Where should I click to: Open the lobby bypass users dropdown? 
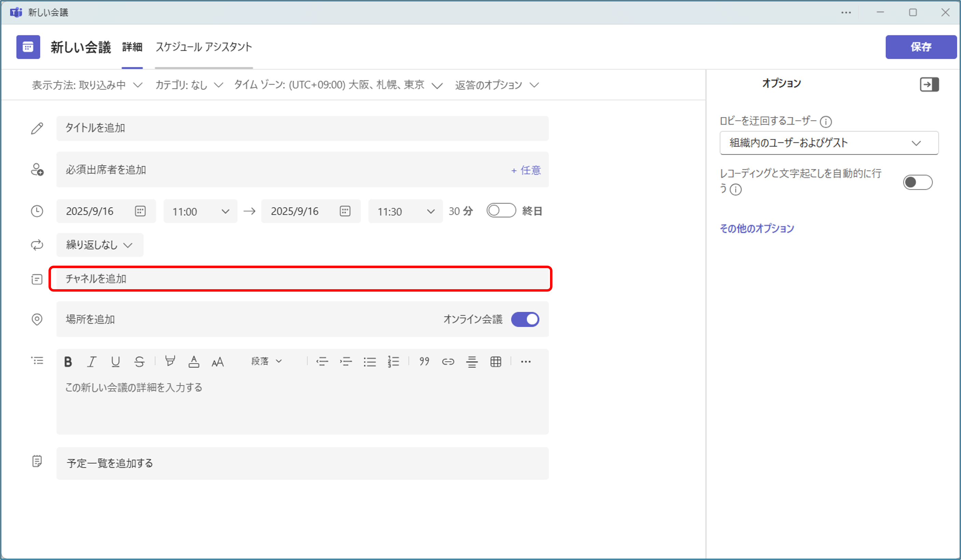pos(829,143)
